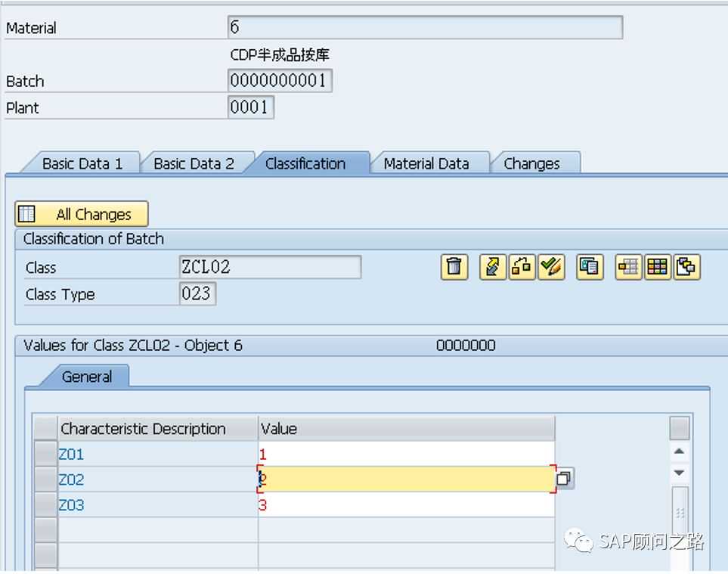Screen dimensions: 728x574
Task: Click the green checkmark with pencil icon
Action: (x=551, y=267)
